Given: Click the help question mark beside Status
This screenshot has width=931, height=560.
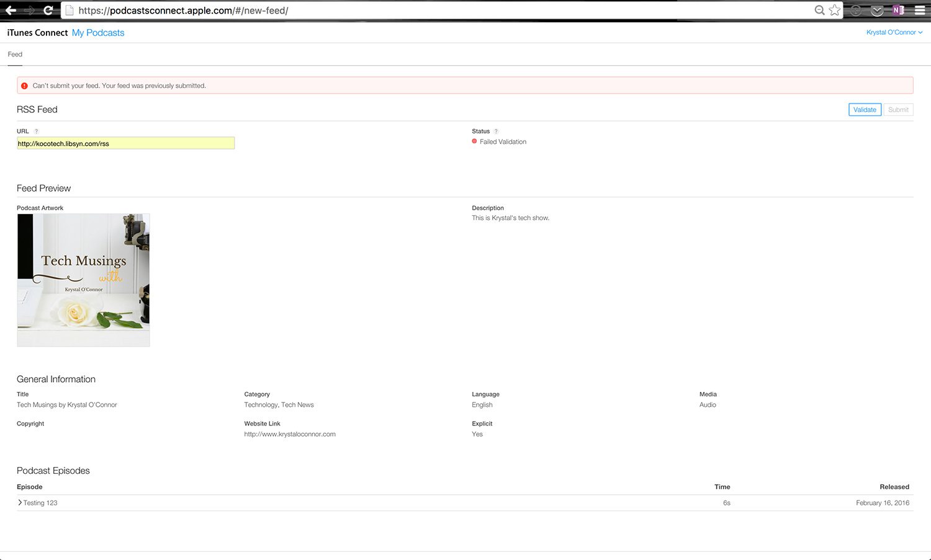Looking at the screenshot, I should (496, 131).
